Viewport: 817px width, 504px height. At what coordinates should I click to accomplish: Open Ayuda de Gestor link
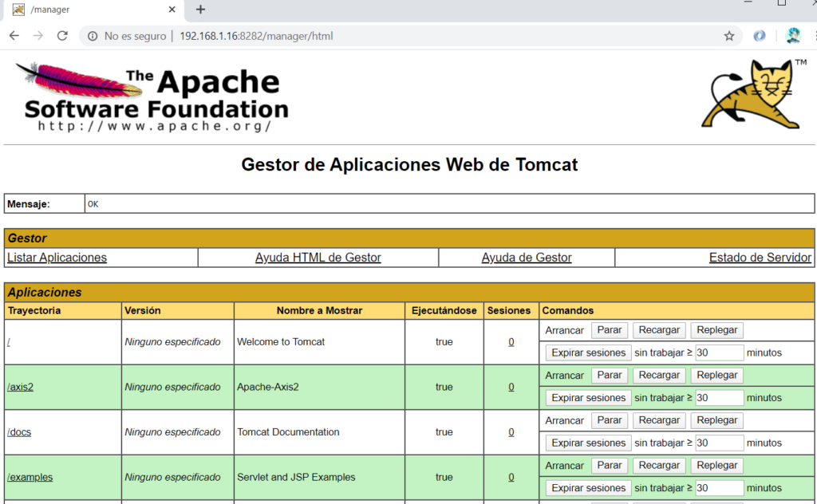[527, 258]
